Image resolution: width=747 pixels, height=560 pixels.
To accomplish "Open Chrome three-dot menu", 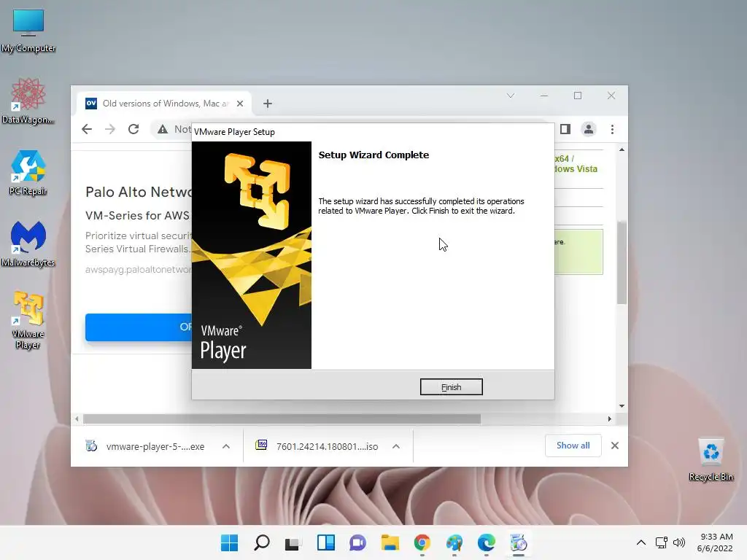I will tap(612, 129).
